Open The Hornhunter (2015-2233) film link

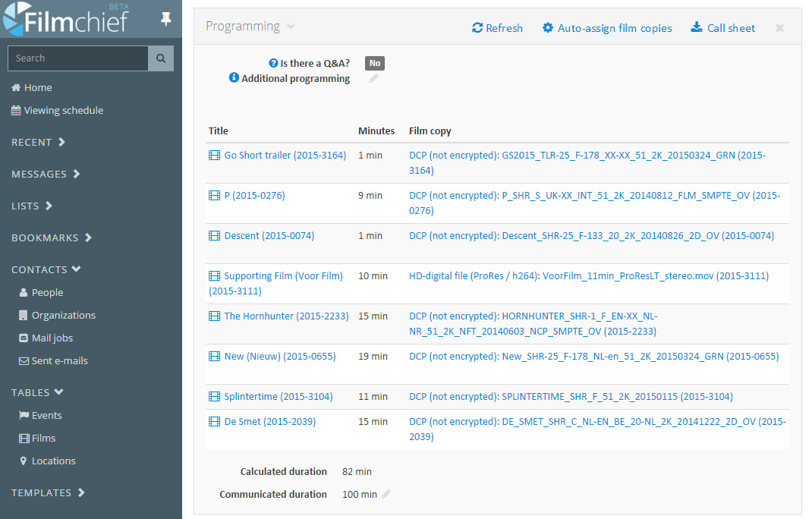coord(286,316)
